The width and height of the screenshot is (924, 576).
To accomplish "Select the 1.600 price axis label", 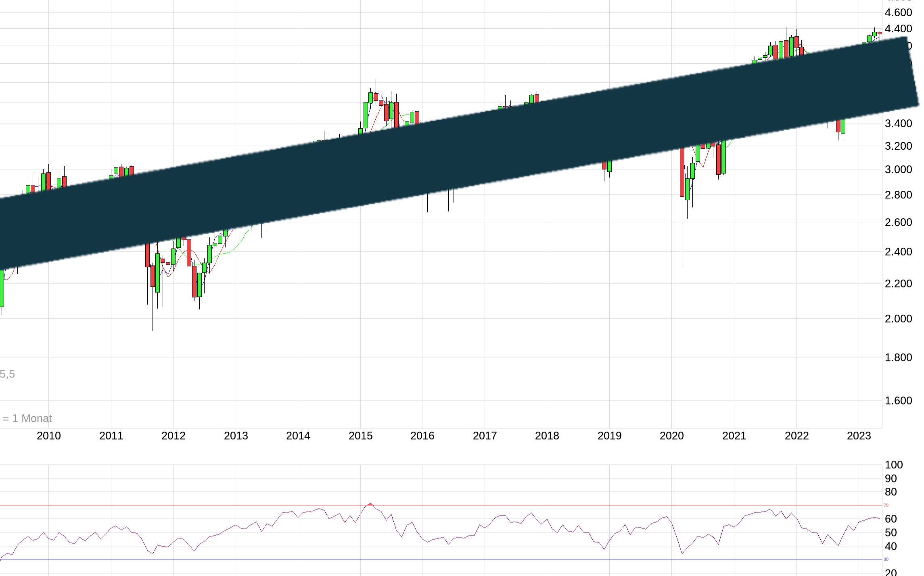I will click(x=899, y=401).
